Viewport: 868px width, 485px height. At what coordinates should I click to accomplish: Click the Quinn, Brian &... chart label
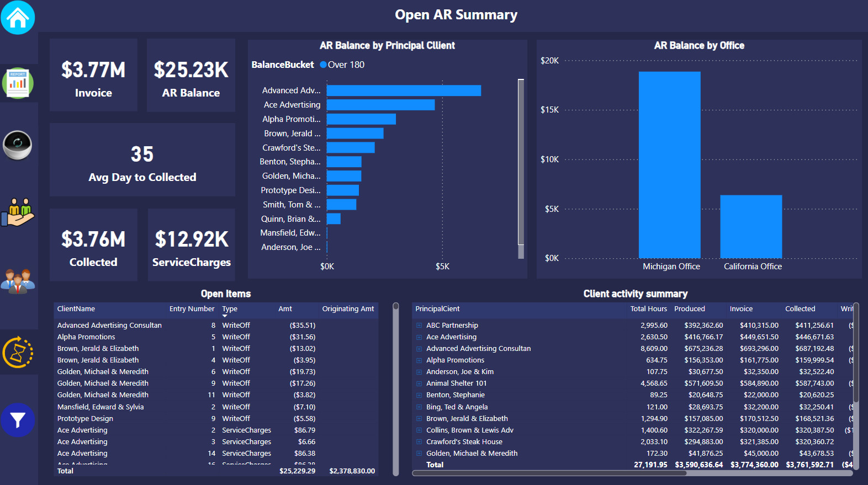tap(291, 219)
